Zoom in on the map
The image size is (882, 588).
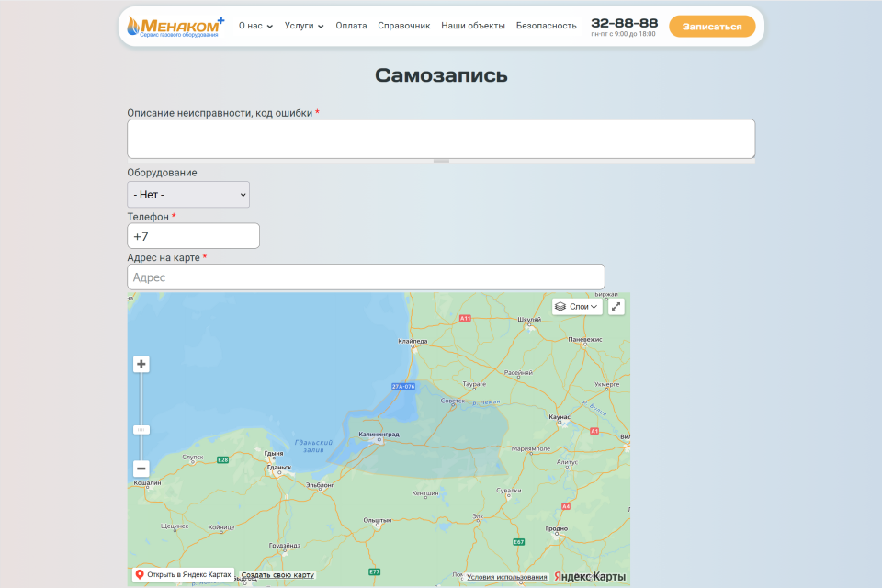(x=141, y=364)
